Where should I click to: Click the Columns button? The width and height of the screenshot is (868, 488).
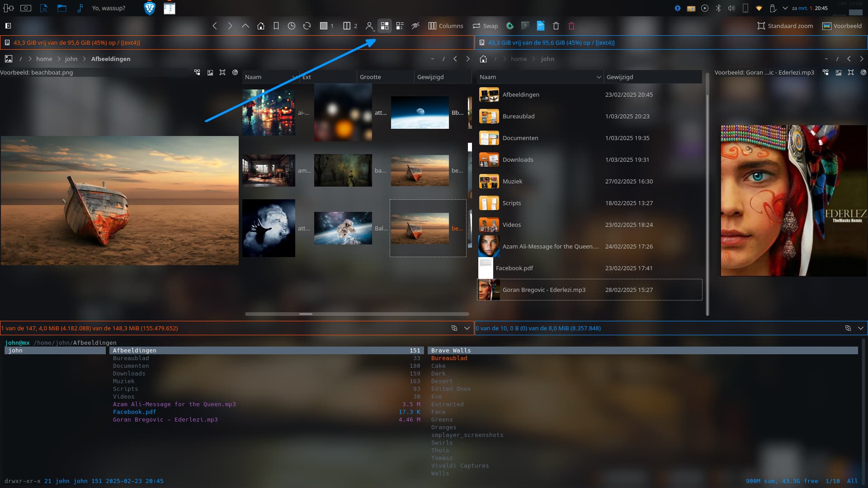click(x=446, y=26)
